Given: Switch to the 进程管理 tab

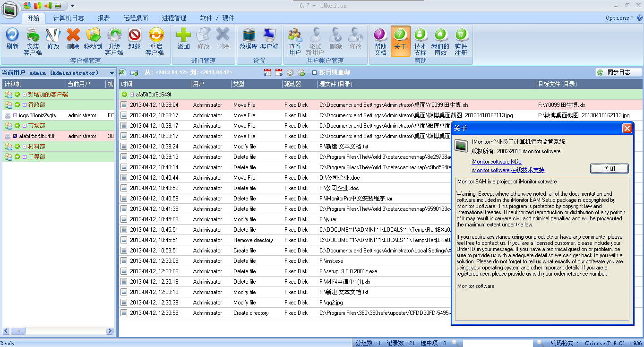Looking at the screenshot, I should [x=174, y=18].
